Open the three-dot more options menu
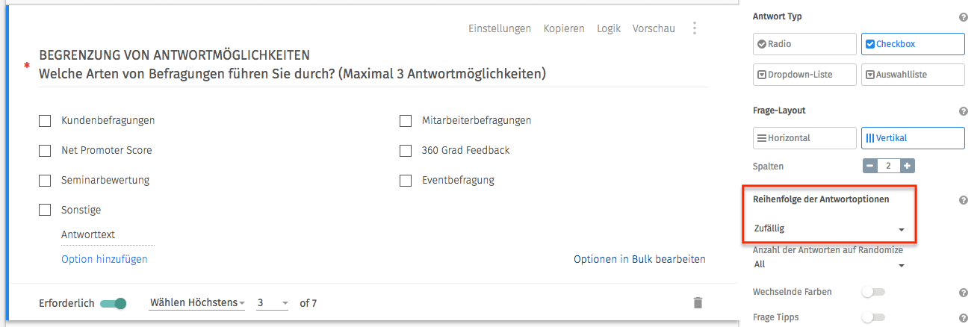 point(695,28)
